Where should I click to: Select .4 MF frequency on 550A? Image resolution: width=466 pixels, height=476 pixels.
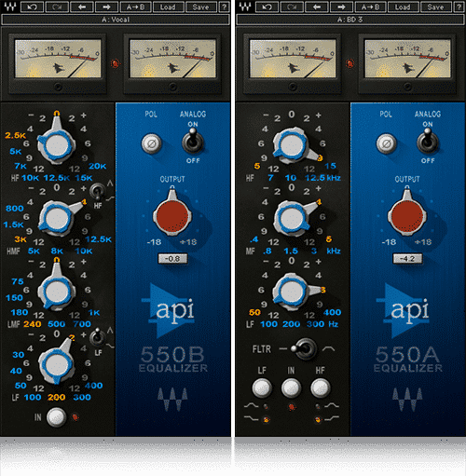click(x=254, y=239)
